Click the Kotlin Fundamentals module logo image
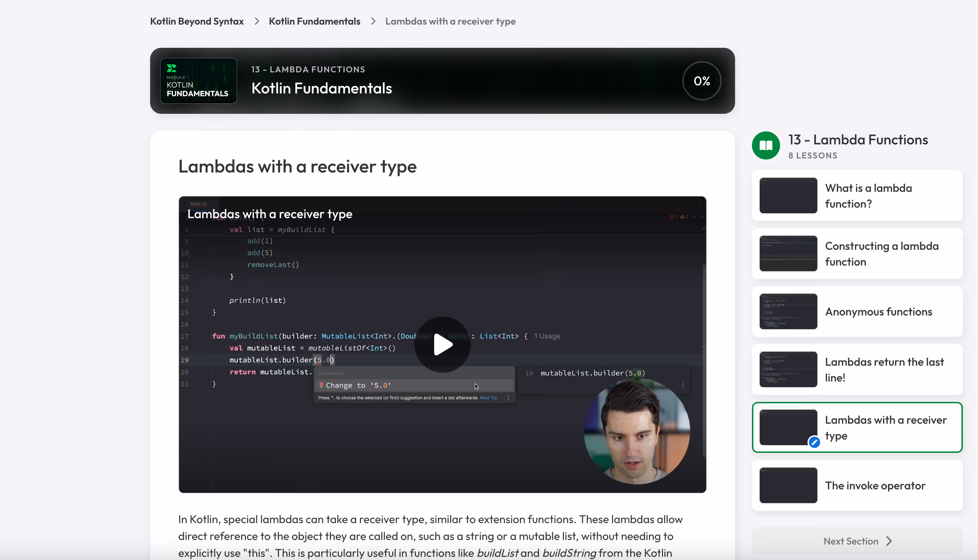Image resolution: width=978 pixels, height=560 pixels. pos(198,81)
